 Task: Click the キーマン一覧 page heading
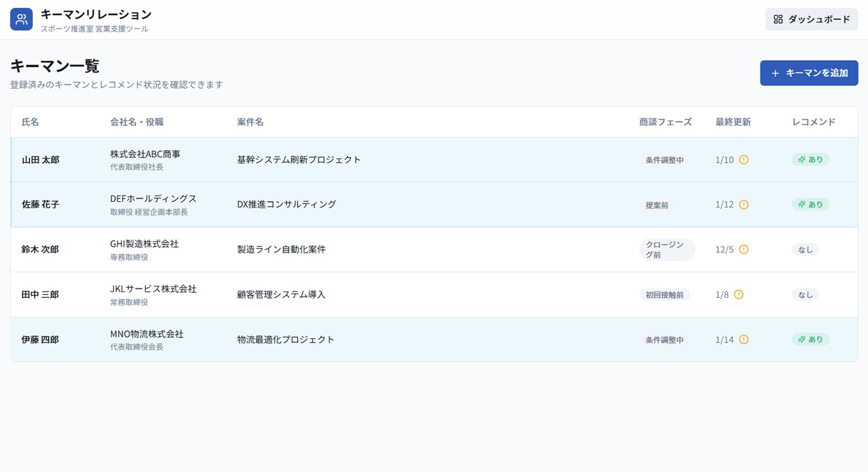click(x=55, y=66)
